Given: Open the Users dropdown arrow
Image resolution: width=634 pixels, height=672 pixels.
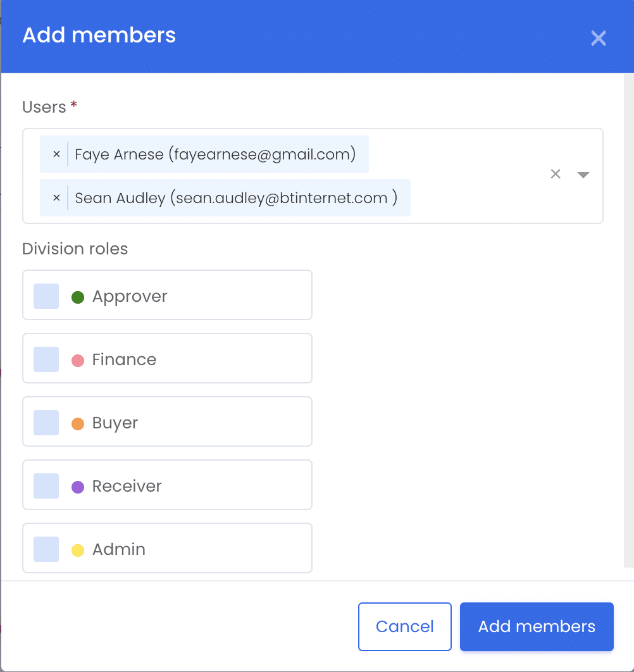Looking at the screenshot, I should coord(583,175).
